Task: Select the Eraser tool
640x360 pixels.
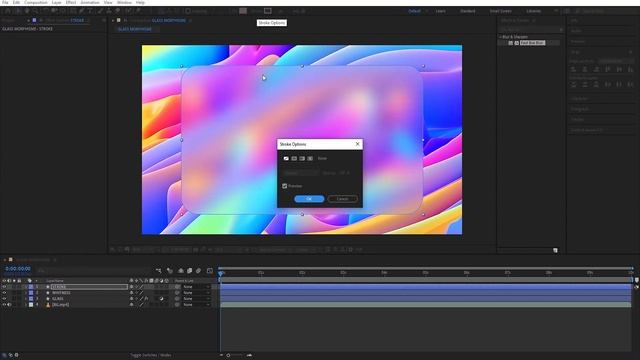Action: pos(118,11)
